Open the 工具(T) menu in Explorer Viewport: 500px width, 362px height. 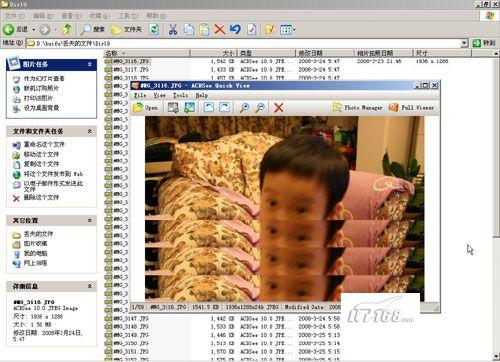click(x=128, y=16)
